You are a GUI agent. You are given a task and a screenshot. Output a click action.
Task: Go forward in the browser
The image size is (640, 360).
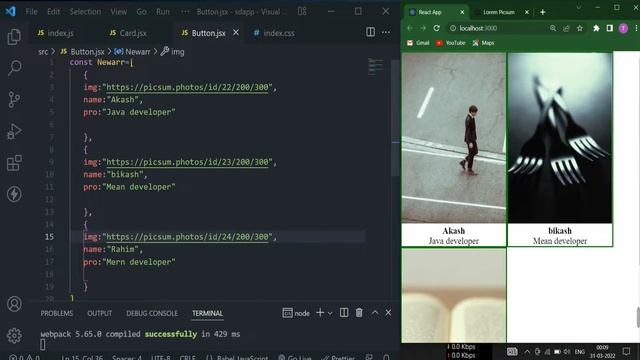423,28
